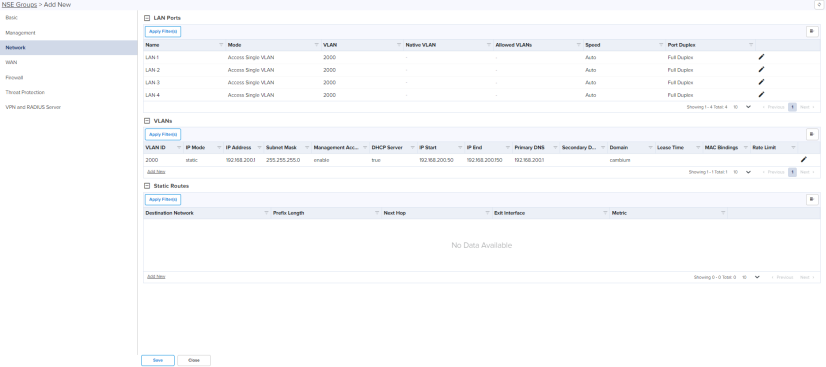The width and height of the screenshot is (826, 367).
Task: Click Next in Static Routes pagination
Action: (x=807, y=277)
